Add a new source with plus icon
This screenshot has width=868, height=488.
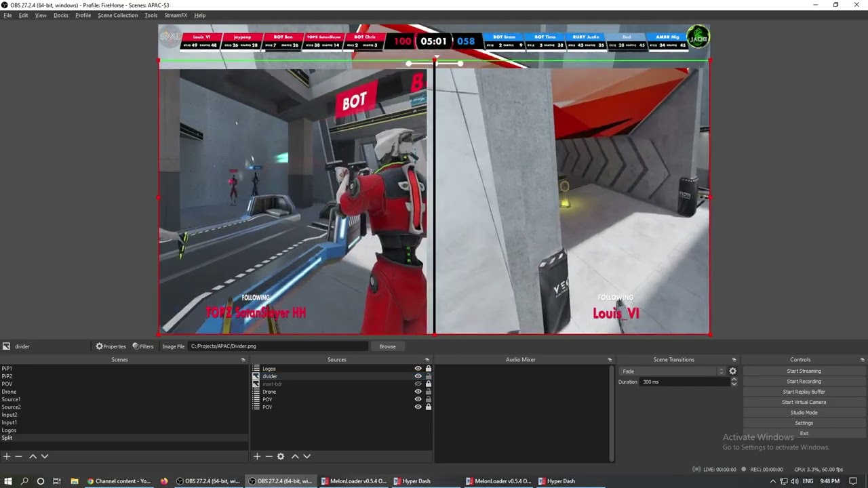pos(257,456)
